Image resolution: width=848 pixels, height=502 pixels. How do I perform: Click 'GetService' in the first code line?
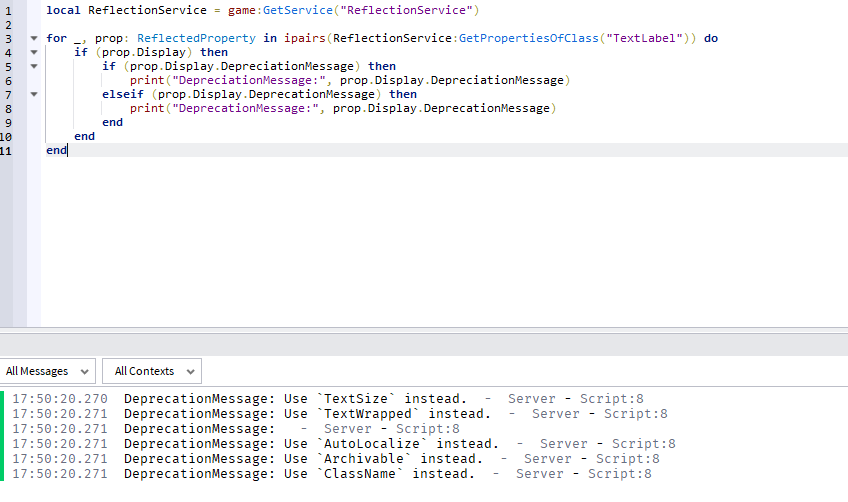298,10
